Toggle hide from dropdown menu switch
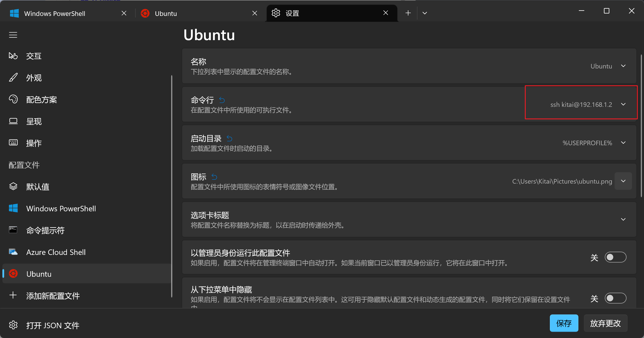The image size is (644, 338). 615,298
